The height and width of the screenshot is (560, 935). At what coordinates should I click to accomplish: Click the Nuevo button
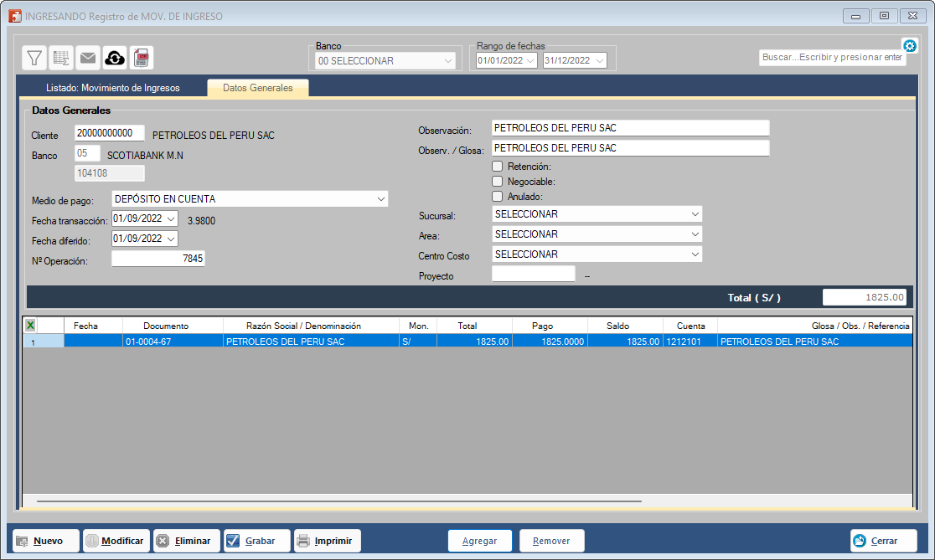pyautogui.click(x=46, y=541)
